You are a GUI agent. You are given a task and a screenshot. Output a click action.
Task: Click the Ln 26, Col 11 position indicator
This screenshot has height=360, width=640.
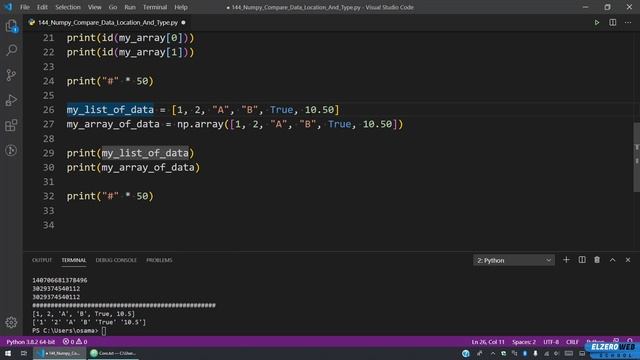[488, 342]
